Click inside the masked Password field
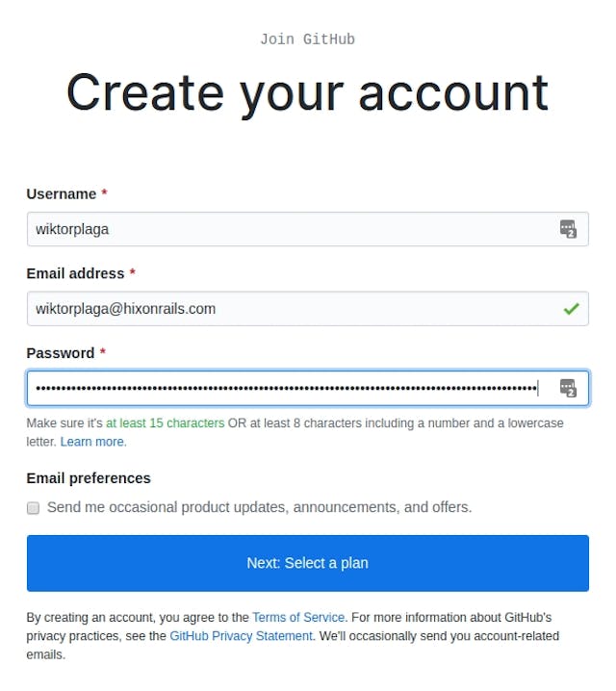The image size is (616, 691). coord(289,388)
